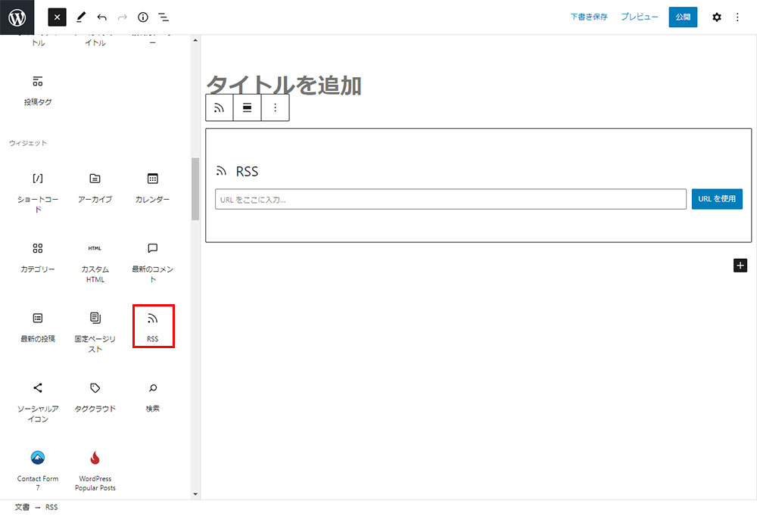
Task: Click the RSS feed URL input field
Action: (x=450, y=199)
